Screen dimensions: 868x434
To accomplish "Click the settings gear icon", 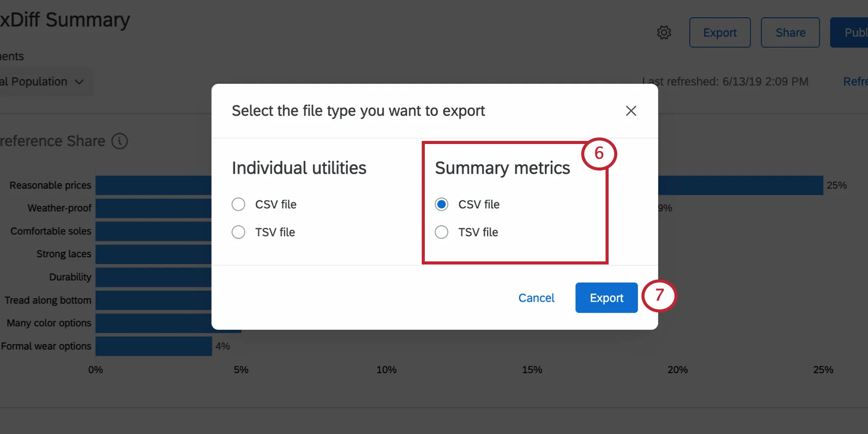I will 664,33.
